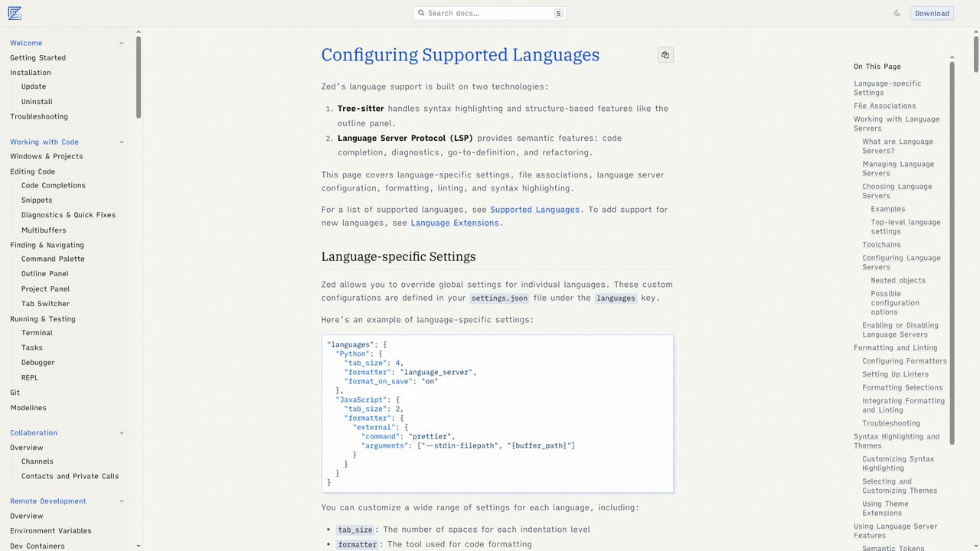The width and height of the screenshot is (980, 551).
Task: Open the Git docs page
Action: point(15,393)
